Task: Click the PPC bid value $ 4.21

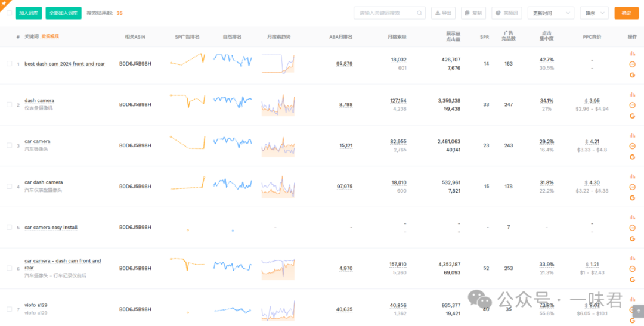Action: pyautogui.click(x=592, y=142)
